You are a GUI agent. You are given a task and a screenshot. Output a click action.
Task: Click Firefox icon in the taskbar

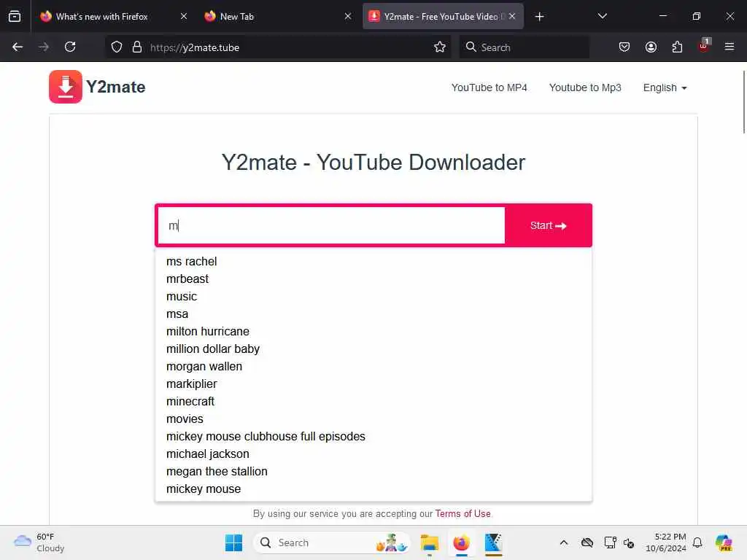coord(461,542)
